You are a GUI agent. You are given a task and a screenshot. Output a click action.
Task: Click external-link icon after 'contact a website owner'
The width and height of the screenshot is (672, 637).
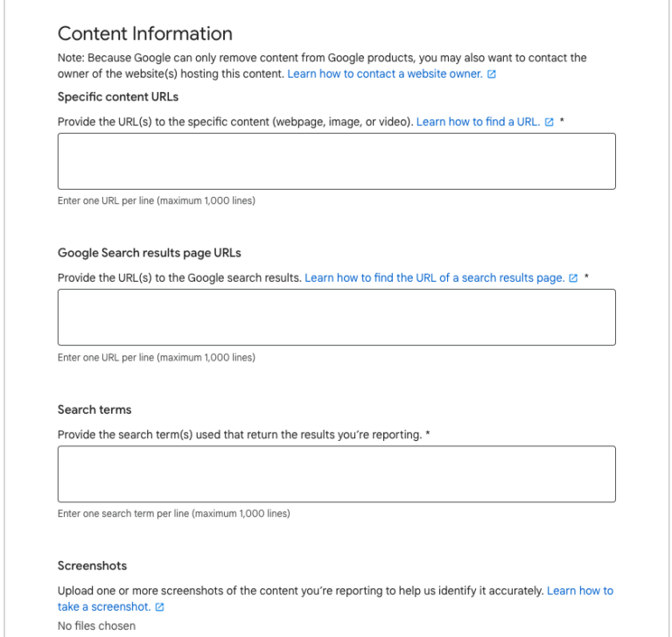[492, 74]
